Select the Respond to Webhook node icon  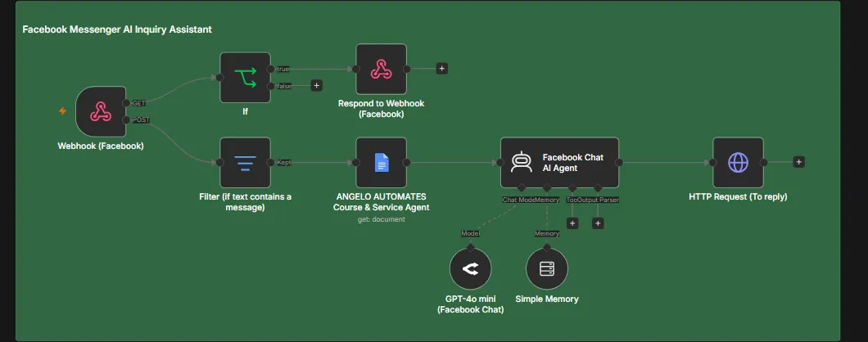(381, 70)
